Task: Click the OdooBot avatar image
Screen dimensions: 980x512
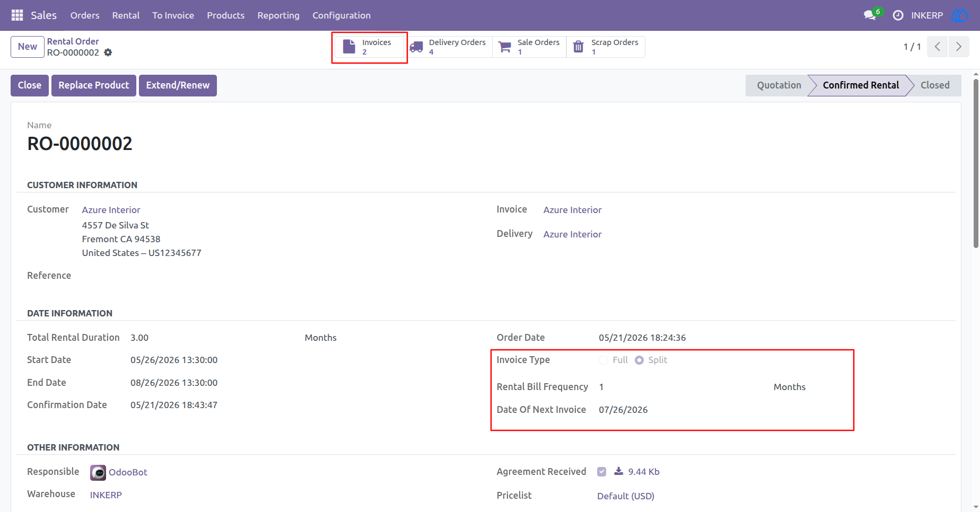Action: (98, 472)
